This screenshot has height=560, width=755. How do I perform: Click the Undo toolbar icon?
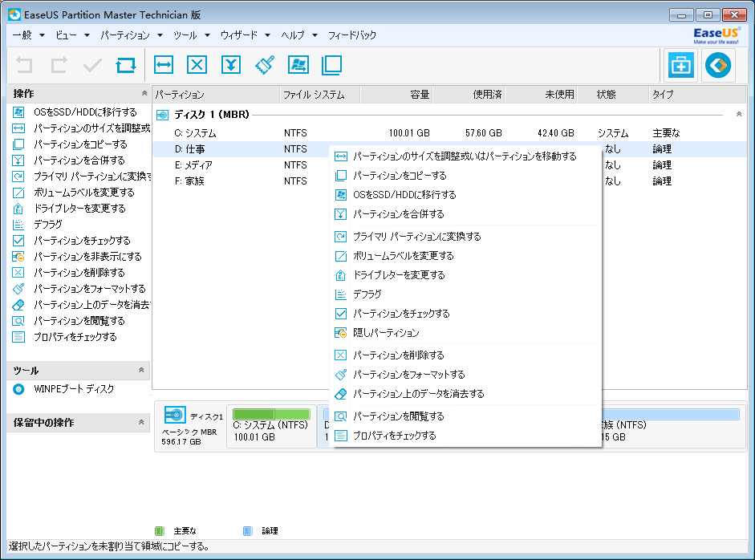click(24, 65)
